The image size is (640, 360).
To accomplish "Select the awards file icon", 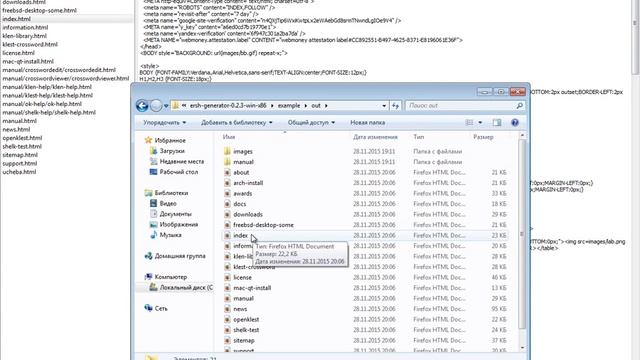I will pyautogui.click(x=228, y=193).
